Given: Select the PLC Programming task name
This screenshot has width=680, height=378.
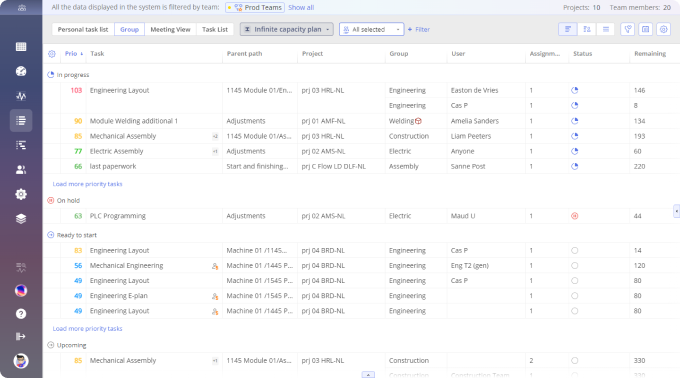Looking at the screenshot, I should click(118, 216).
